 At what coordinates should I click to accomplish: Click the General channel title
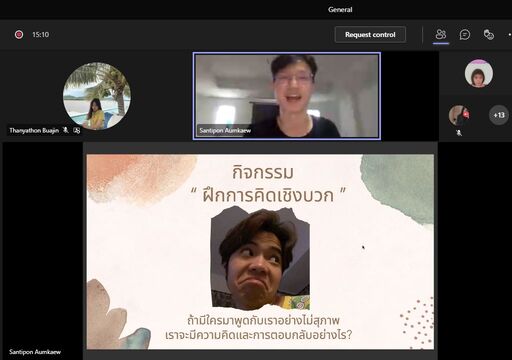click(x=340, y=10)
